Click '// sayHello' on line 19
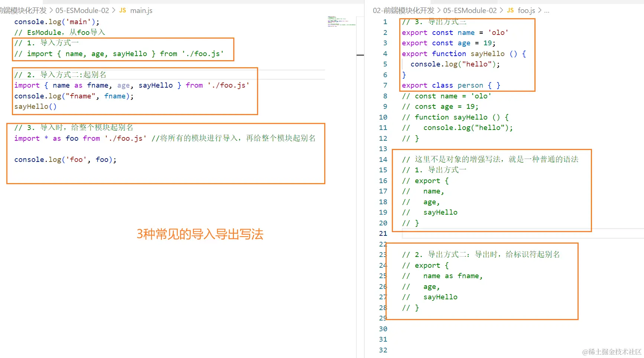The image size is (644, 358). [x=430, y=212]
